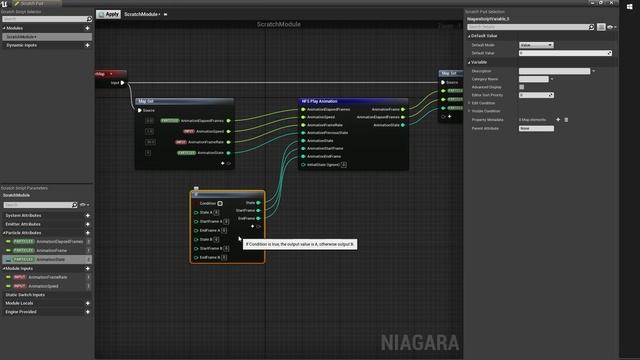Image resolution: width=640 pixels, height=360 pixels.
Task: Add a pin to the Map Get node
Action: pos(222,163)
